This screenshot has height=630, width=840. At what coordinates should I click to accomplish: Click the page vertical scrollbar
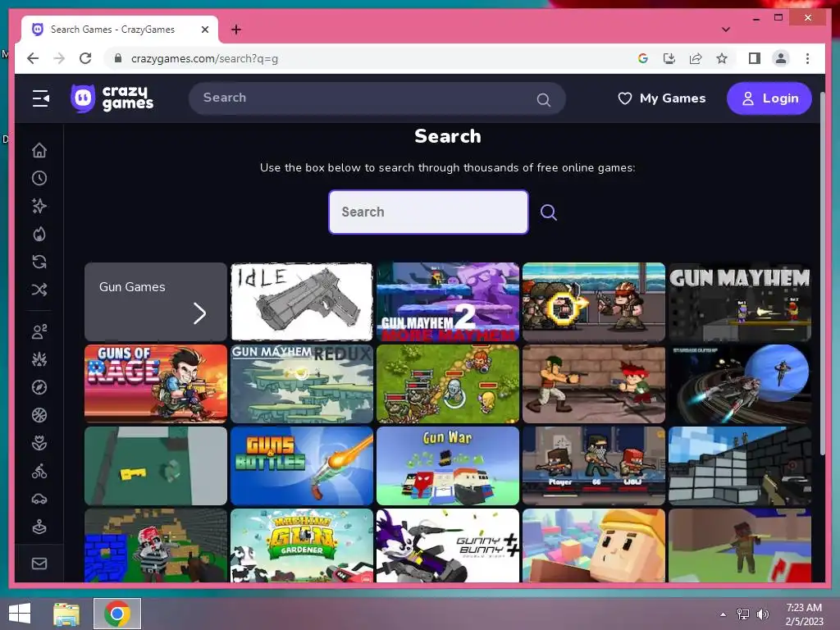coord(822,273)
